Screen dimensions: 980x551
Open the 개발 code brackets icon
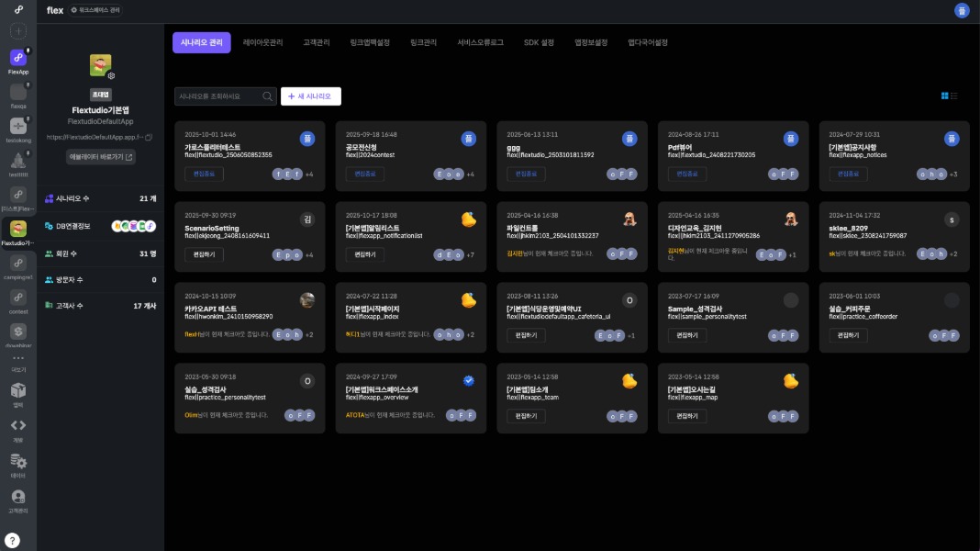click(18, 426)
